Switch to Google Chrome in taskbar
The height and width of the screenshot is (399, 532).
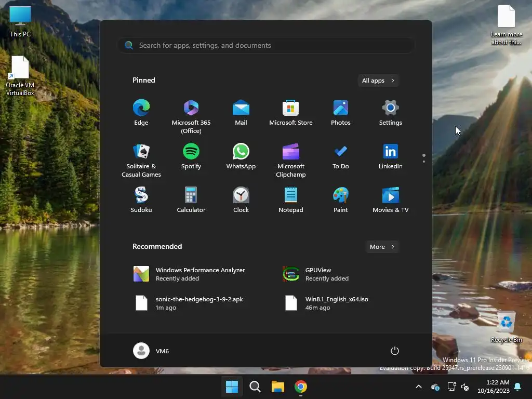(301, 387)
